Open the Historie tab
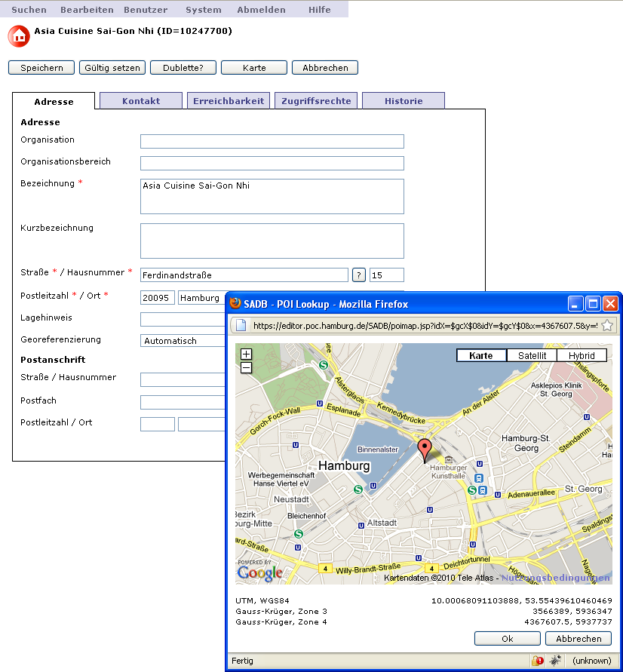Screen dimensions: 623x672 point(404,101)
